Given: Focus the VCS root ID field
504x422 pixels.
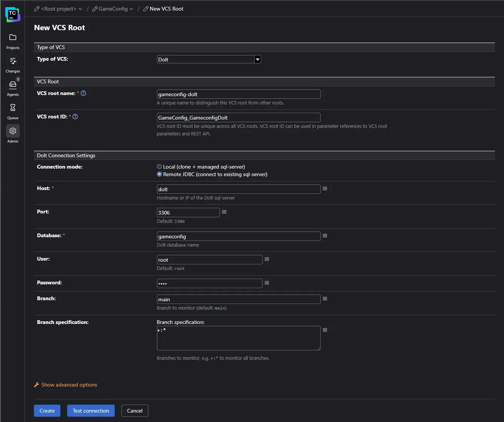Looking at the screenshot, I should [x=238, y=118].
